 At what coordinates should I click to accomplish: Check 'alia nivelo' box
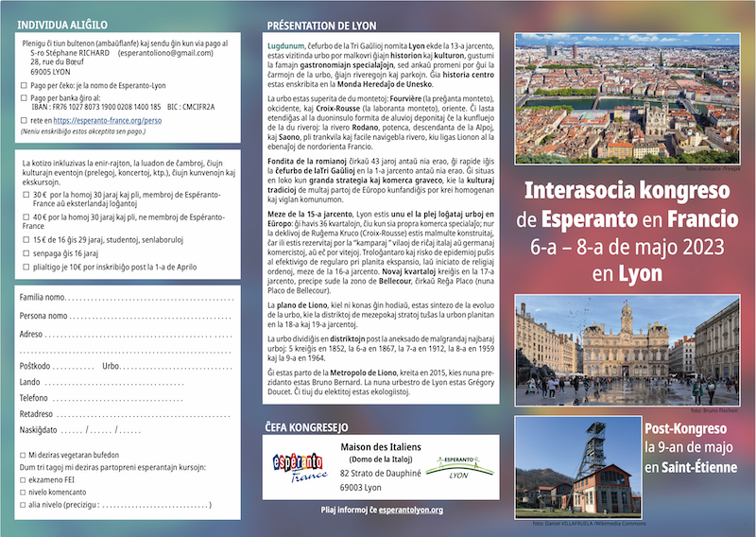coord(23,505)
